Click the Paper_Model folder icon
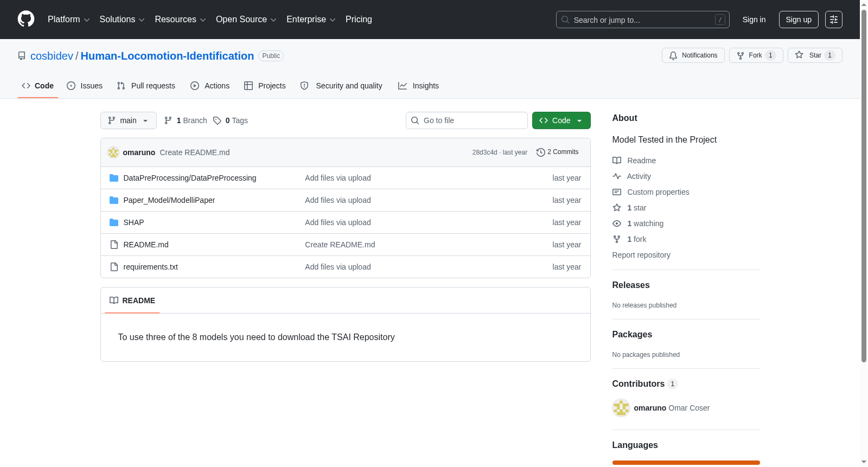868x467 pixels. (114, 200)
